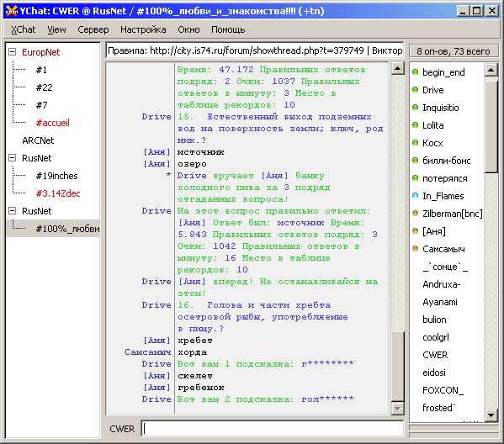Click chat scrollbar up arrow
This screenshot has height=444, width=504.
point(398,68)
